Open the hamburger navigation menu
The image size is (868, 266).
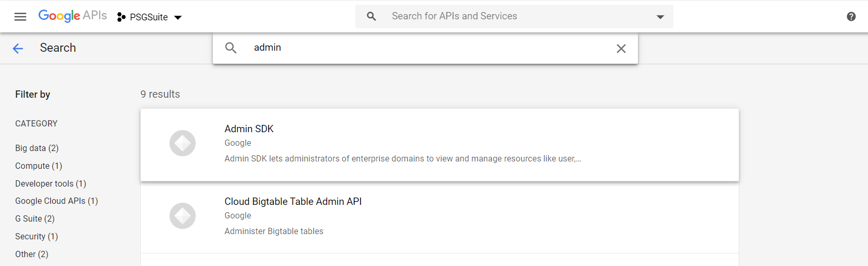pos(20,17)
